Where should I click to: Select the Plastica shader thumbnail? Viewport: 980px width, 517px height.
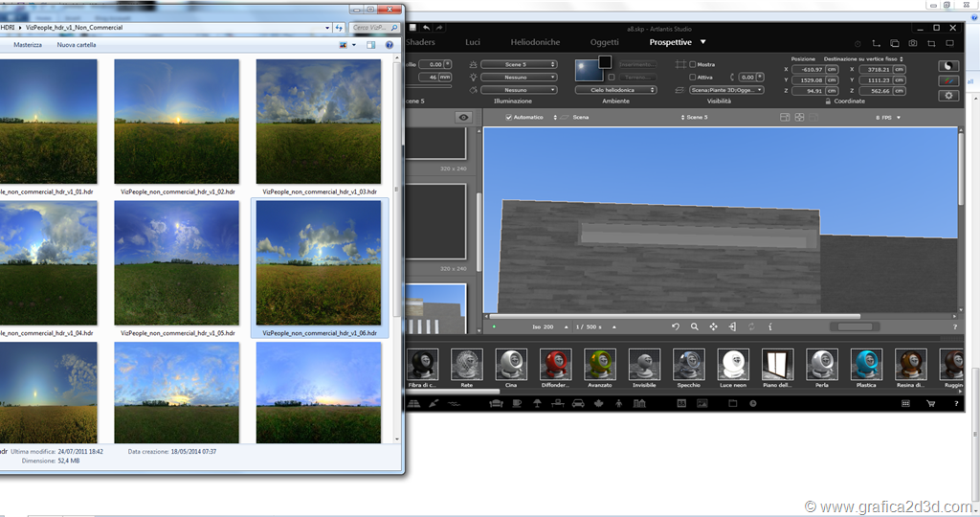pyautogui.click(x=866, y=369)
